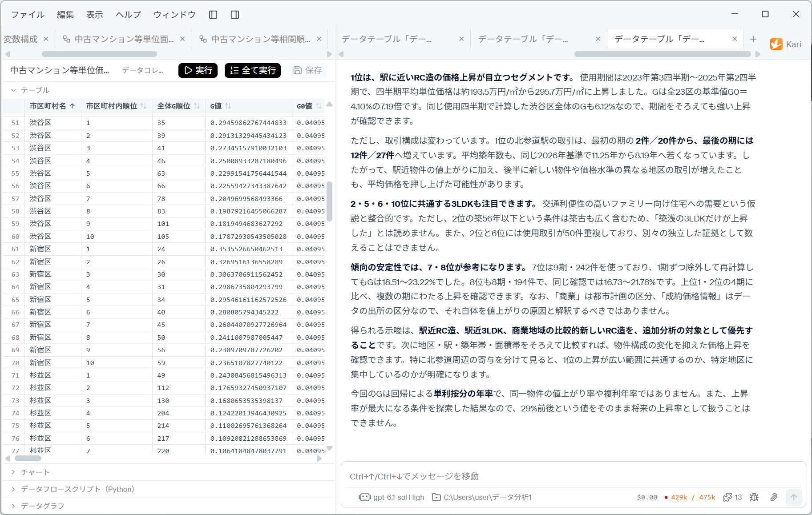Click the 全て実行 button

point(253,70)
